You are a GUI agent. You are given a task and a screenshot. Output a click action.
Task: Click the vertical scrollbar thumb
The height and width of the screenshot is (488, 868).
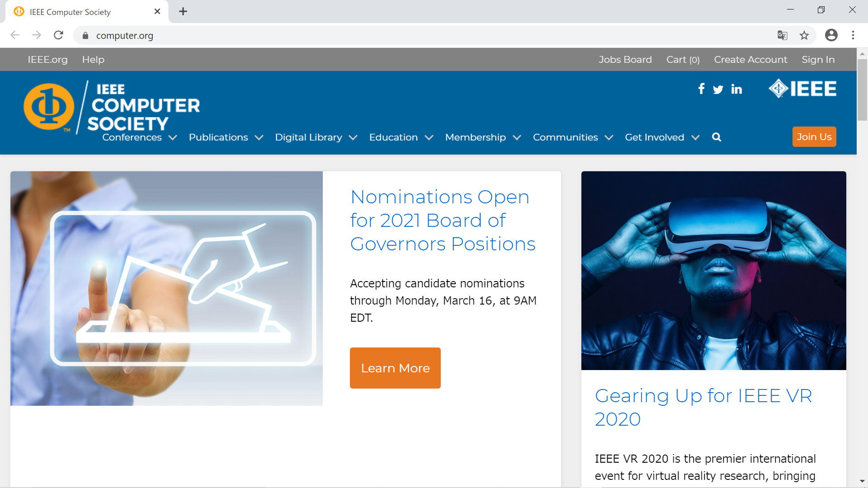(x=862, y=89)
